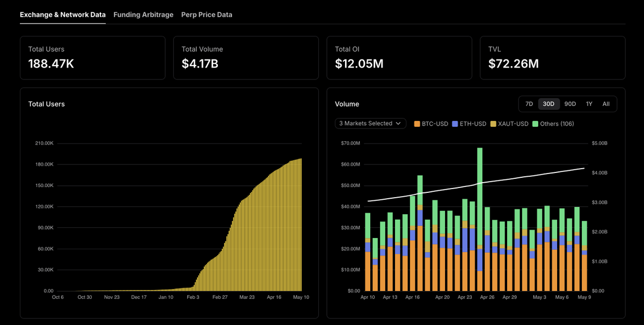The image size is (644, 325).
Task: Click the BTC-USD orange legend swatch
Action: coord(417,124)
